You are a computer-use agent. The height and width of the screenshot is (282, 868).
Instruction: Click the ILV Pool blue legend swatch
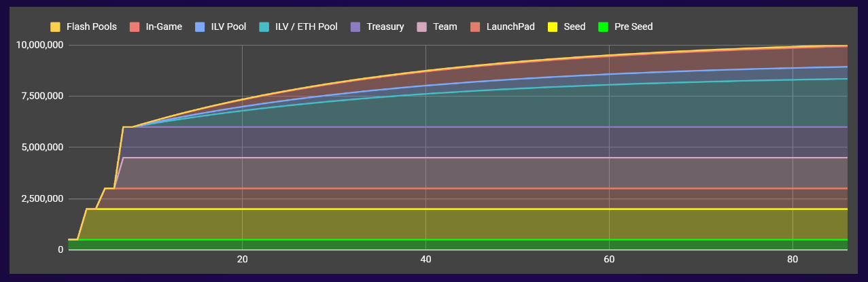200,27
